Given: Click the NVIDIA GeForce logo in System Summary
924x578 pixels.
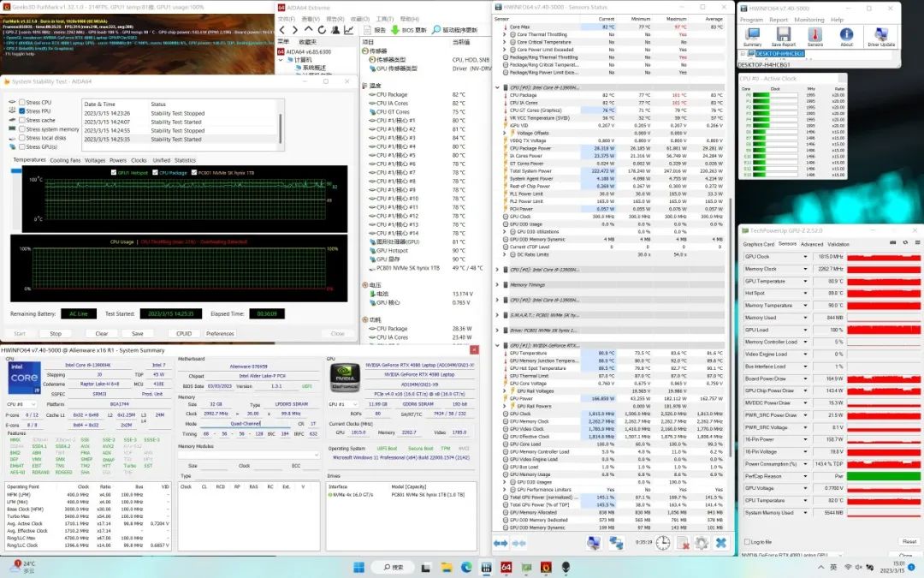Looking at the screenshot, I should tap(344, 377).
